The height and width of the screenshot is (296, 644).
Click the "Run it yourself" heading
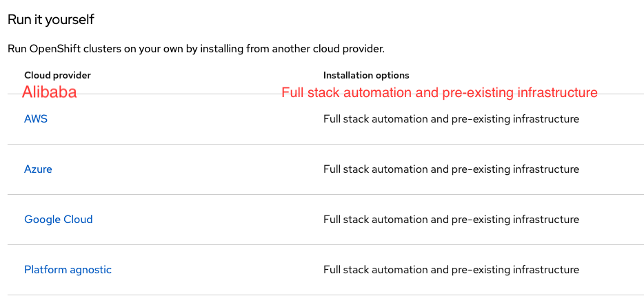point(50,19)
